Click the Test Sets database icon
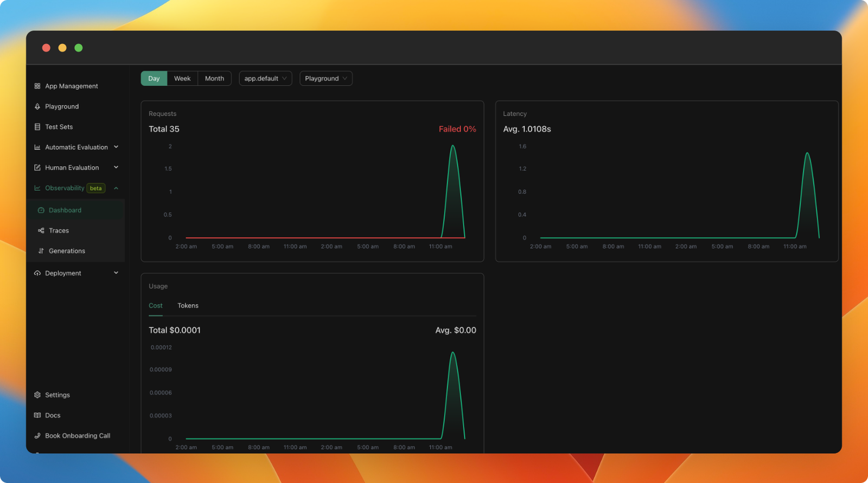The image size is (868, 483). click(x=37, y=127)
